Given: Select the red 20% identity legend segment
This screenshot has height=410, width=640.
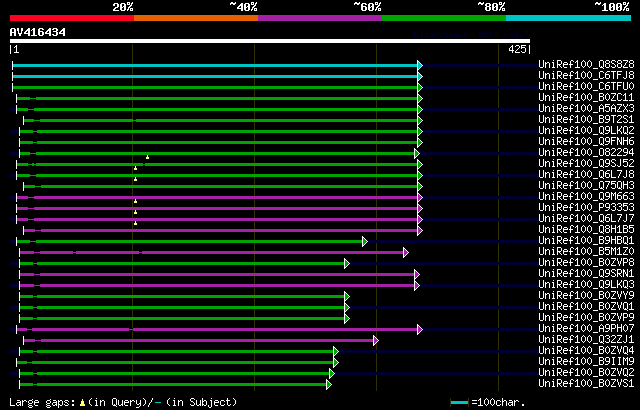Looking at the screenshot, I should click(x=72, y=18).
